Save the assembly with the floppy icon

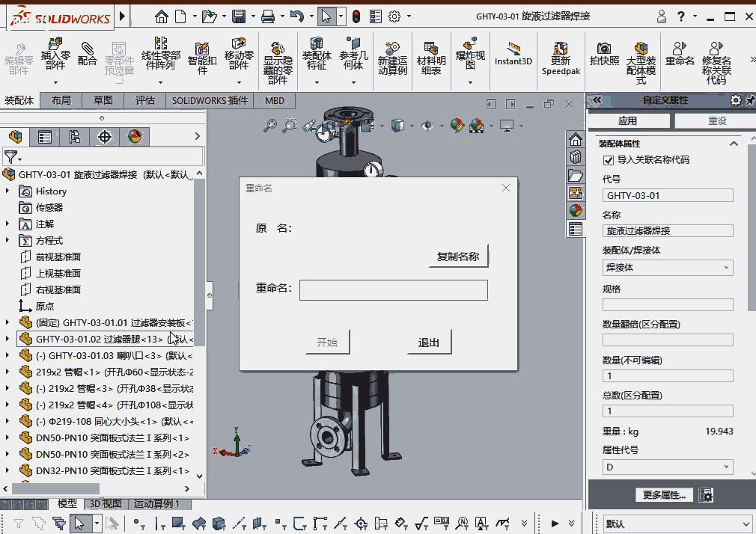click(239, 17)
